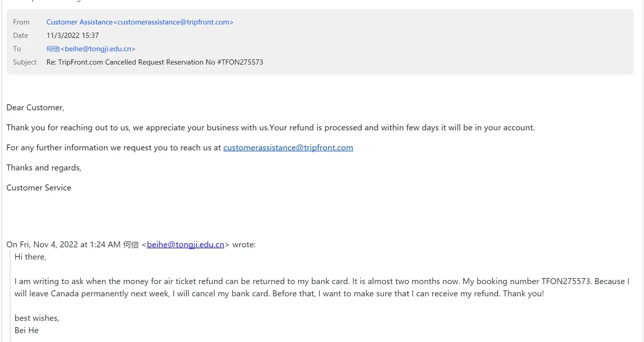Screen dimensions: 644x342
Task: Click the "Subject" header label
Action: [x=25, y=62]
